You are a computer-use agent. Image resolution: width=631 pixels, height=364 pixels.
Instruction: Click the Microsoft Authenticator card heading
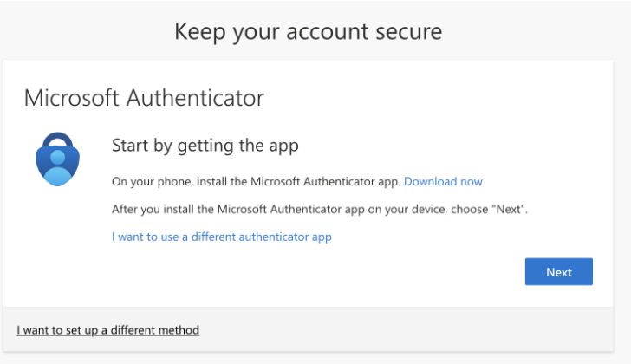pyautogui.click(x=144, y=98)
